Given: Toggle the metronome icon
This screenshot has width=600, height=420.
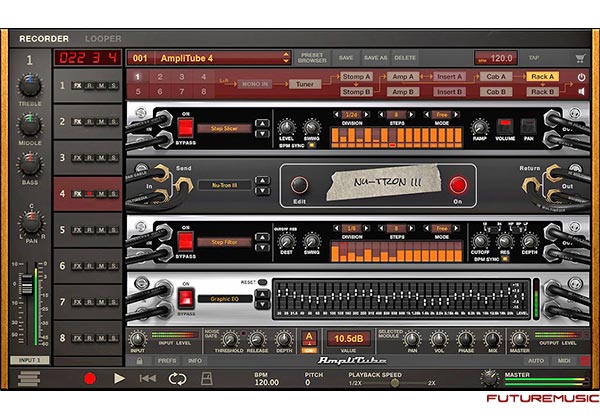Looking at the screenshot, I should coord(207,378).
